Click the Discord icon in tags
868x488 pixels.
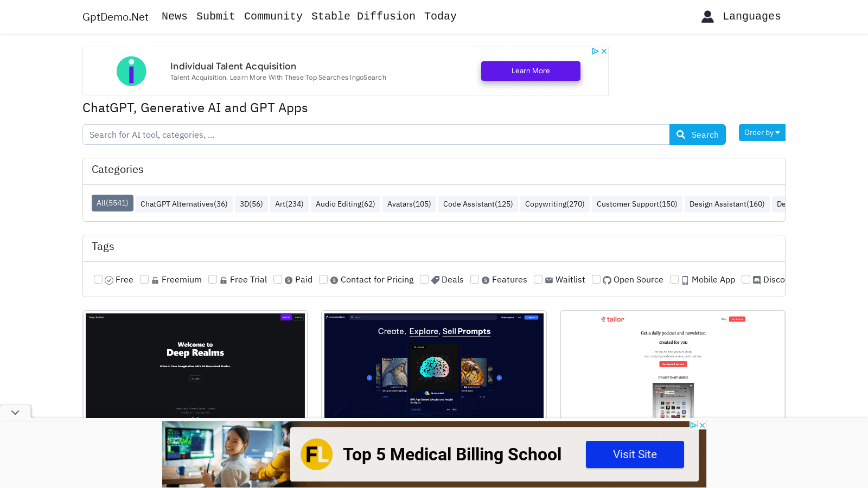(757, 280)
